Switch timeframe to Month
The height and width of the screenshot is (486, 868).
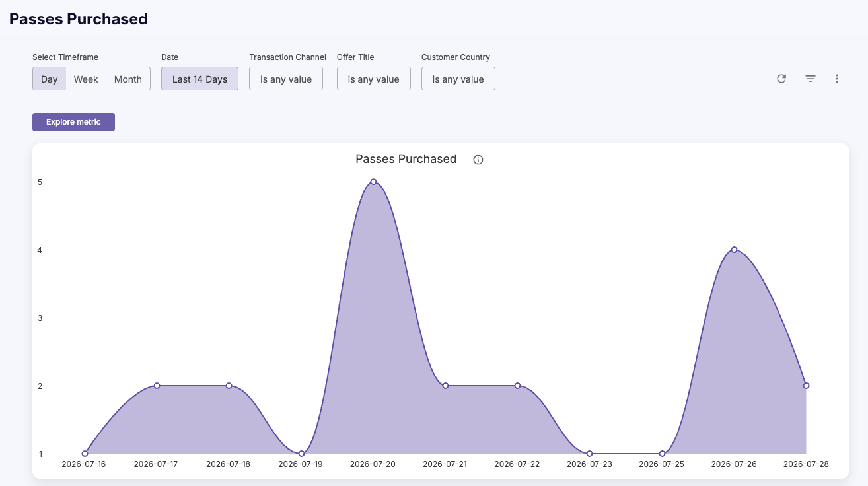(128, 79)
